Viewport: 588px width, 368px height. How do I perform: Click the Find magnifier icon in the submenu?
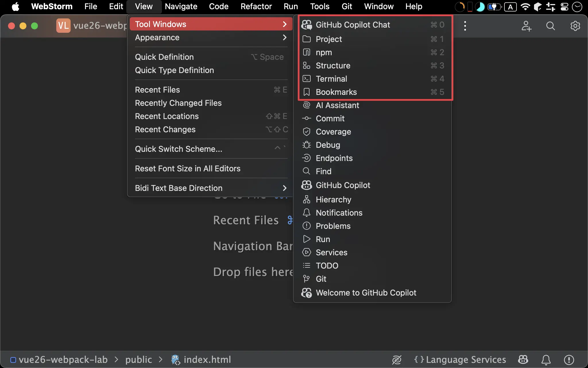point(307,171)
